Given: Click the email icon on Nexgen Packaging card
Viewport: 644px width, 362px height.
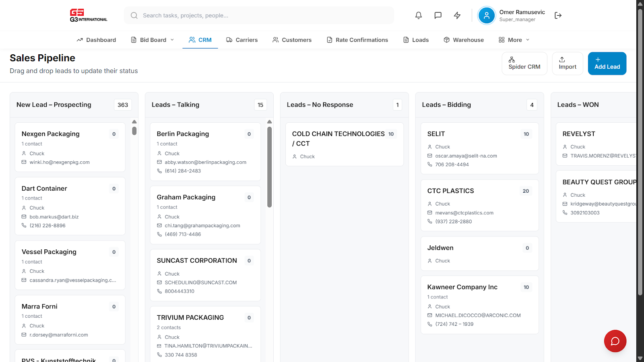Looking at the screenshot, I should point(24,162).
